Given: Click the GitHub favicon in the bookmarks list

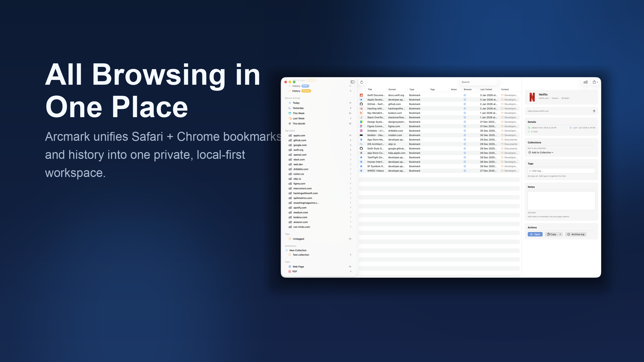Looking at the screenshot, I should coord(361,104).
